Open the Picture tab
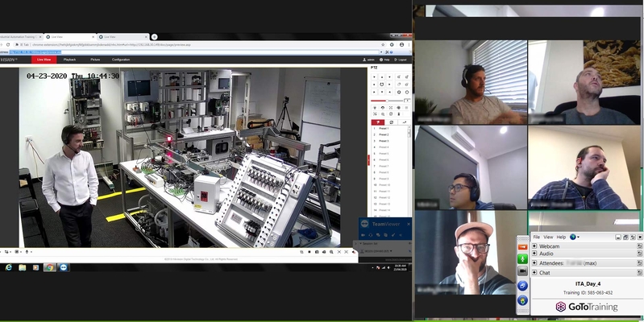 [x=95, y=60]
